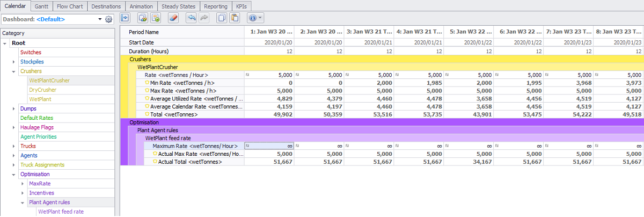
Task: Click Maximum Rate cell for period 1
Action: coord(269,146)
